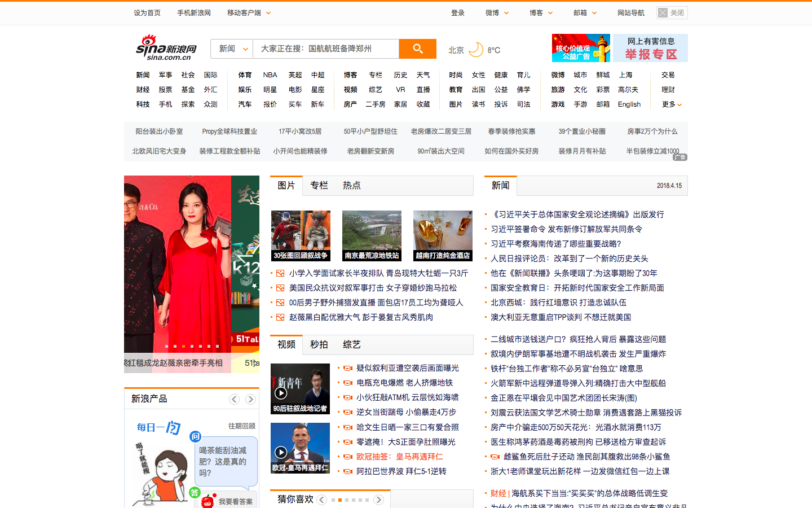Open 手机新浪网 link

pyautogui.click(x=194, y=12)
